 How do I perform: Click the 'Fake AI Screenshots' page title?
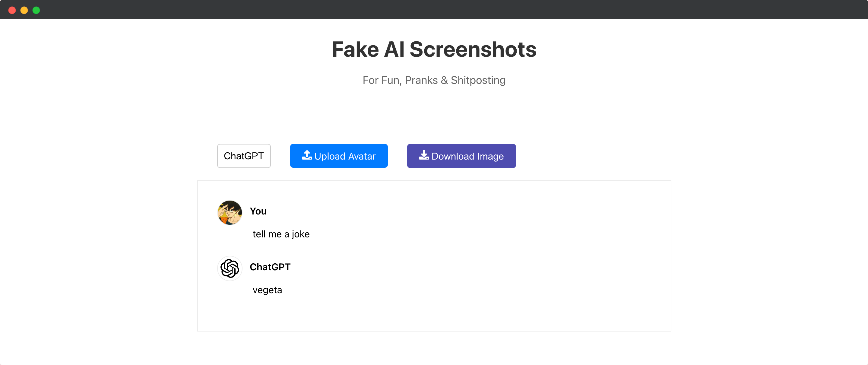[x=434, y=49]
